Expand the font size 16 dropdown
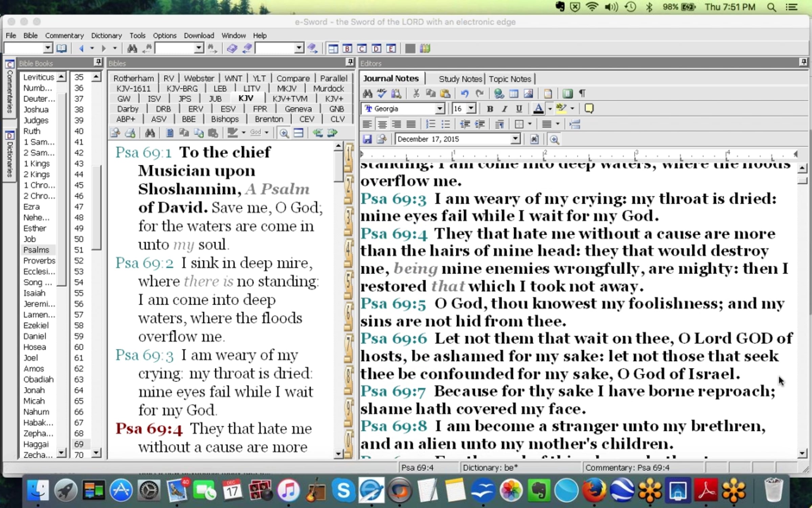The width and height of the screenshot is (812, 508). [x=471, y=109]
